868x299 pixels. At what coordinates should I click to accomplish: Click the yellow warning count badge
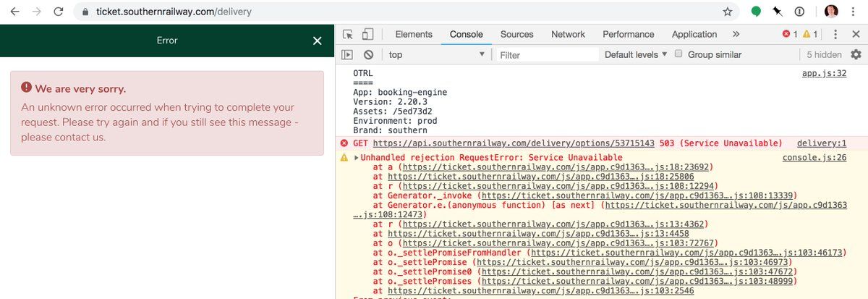(x=810, y=34)
